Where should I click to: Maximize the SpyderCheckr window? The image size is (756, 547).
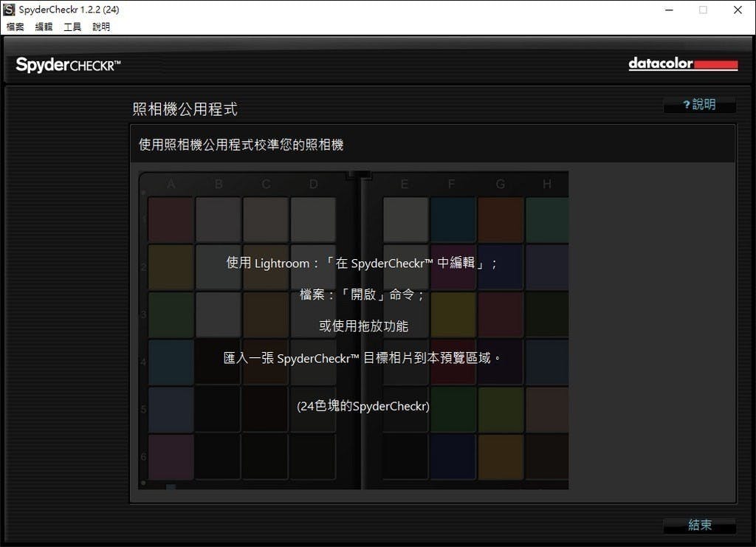pyautogui.click(x=703, y=10)
